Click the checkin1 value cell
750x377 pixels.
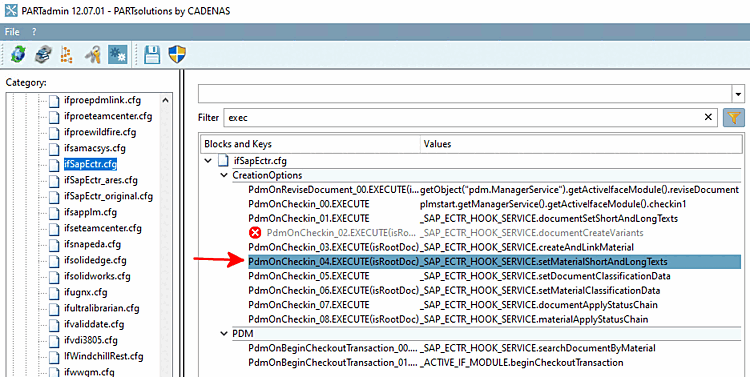point(553,204)
